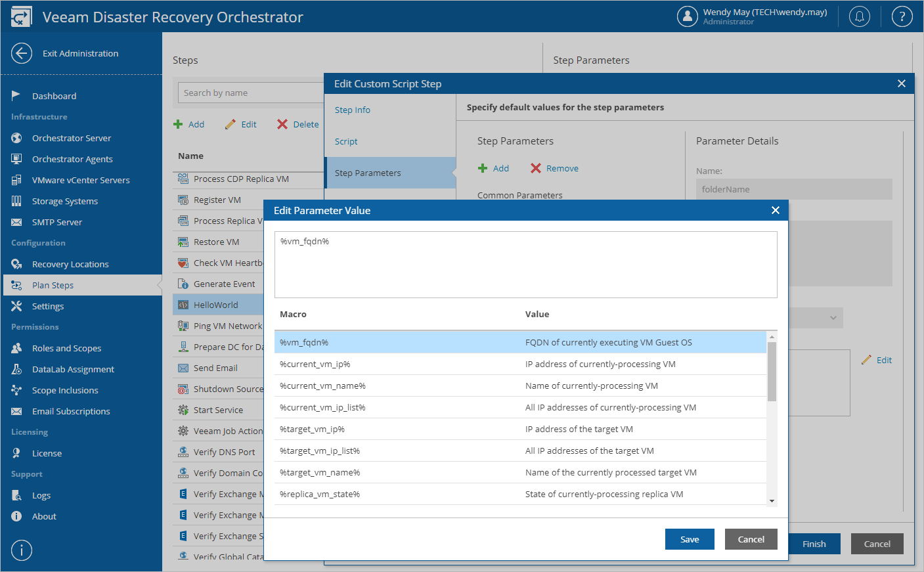
Task: Click the Orchestrator Agents sidebar icon
Action: pyautogui.click(x=16, y=159)
